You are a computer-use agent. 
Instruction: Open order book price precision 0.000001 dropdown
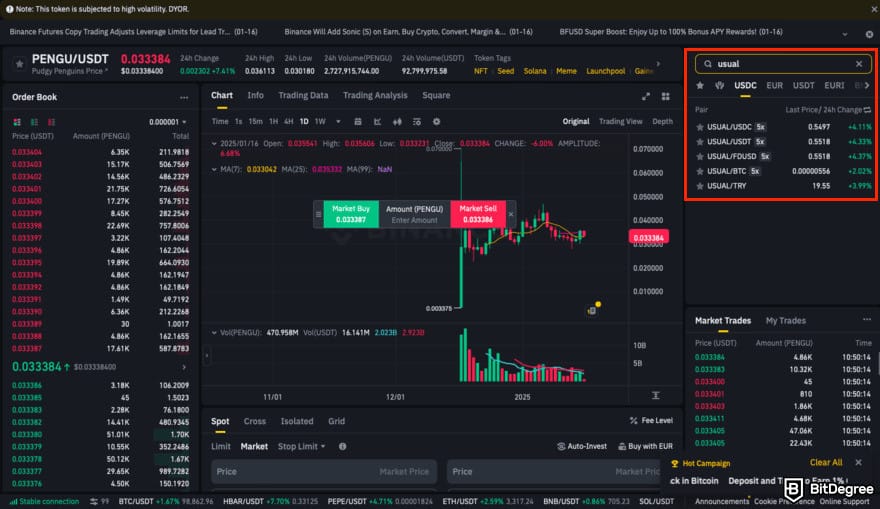click(x=168, y=122)
